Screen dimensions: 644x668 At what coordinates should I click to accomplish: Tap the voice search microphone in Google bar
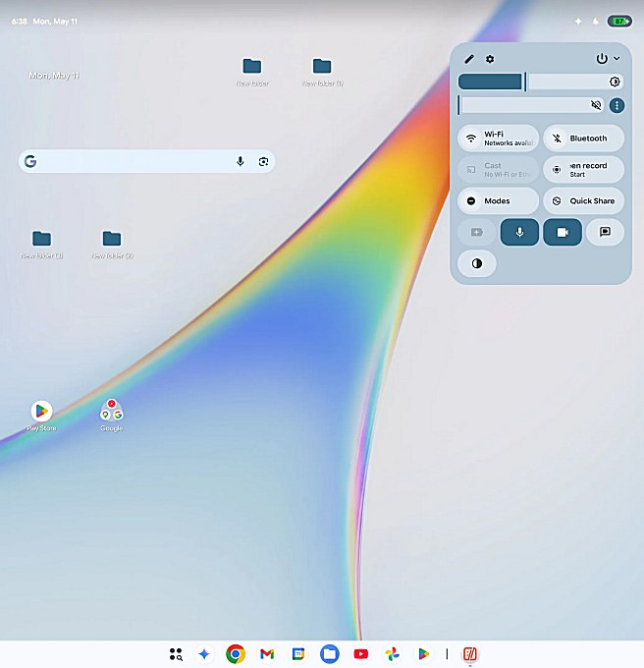tap(241, 161)
